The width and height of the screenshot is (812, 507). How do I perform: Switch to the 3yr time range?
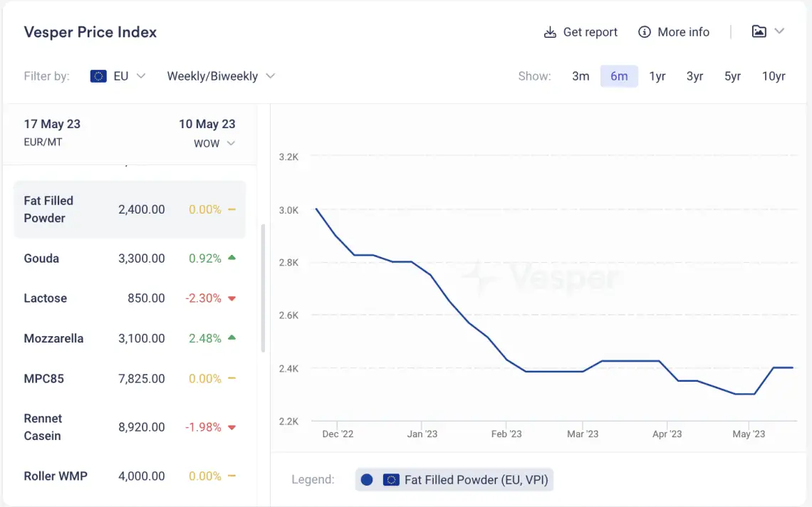(694, 76)
